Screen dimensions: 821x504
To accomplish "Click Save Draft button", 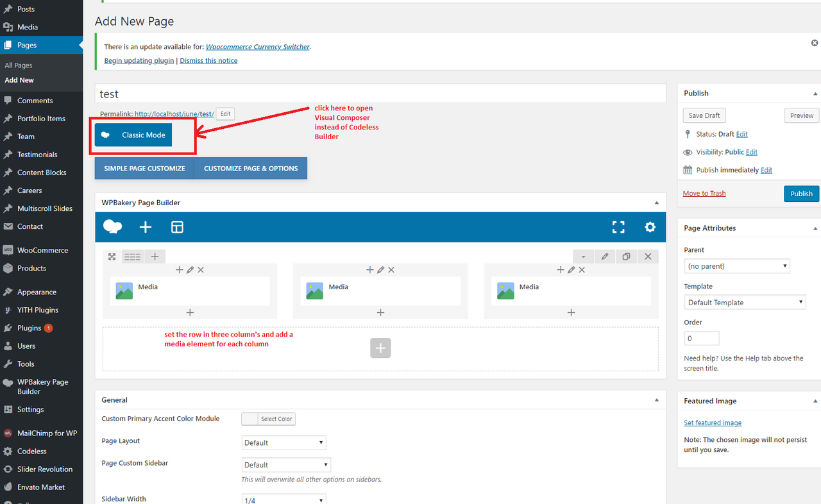I will point(704,115).
